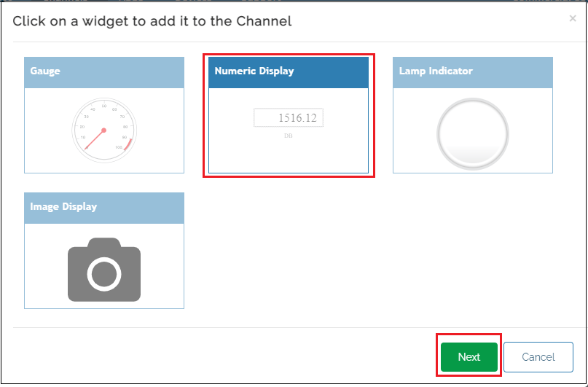Click the dialog title text
This screenshot has width=588, height=387.
[152, 21]
